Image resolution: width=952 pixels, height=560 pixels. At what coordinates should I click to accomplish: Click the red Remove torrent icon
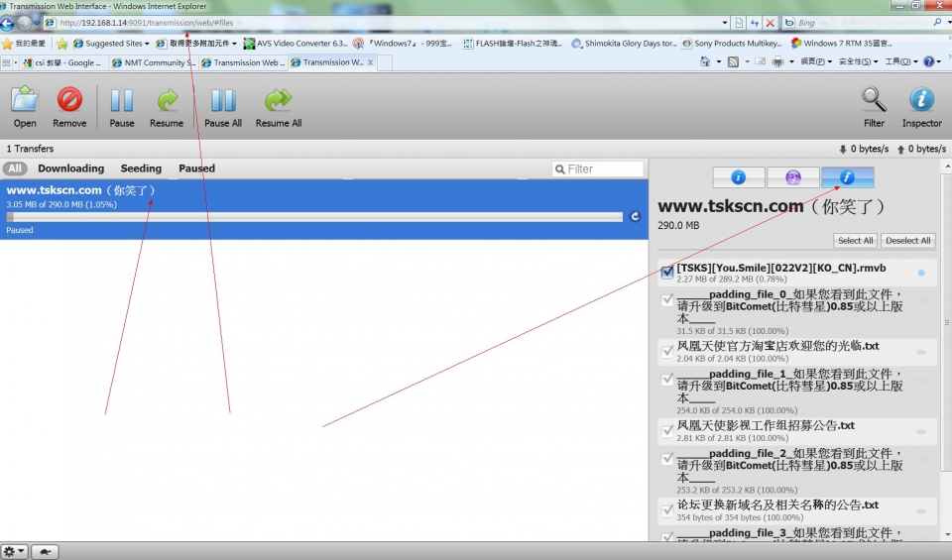click(x=69, y=99)
